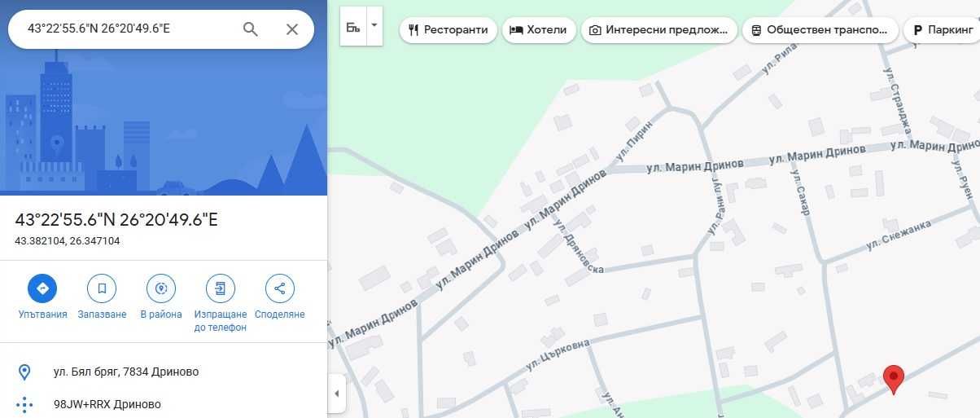Screen dimensions: 980x418
Task: Send to phone with Изпращане icon
Action: pos(221,288)
